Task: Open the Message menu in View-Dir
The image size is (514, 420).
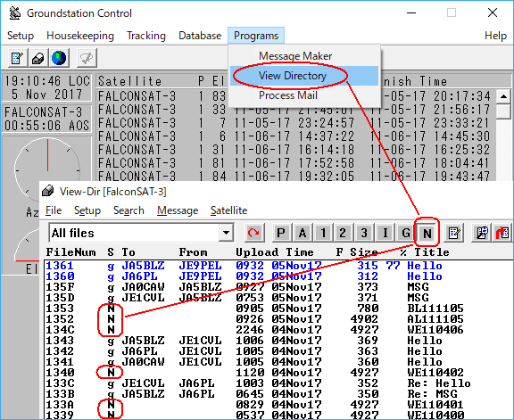Action: 178,210
